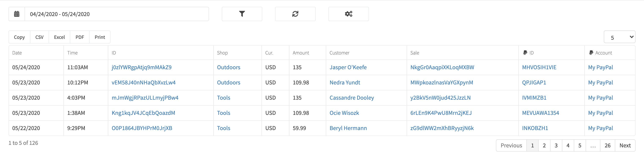The height and width of the screenshot is (163, 644).
Task: Export the table as PDF
Action: point(80,37)
